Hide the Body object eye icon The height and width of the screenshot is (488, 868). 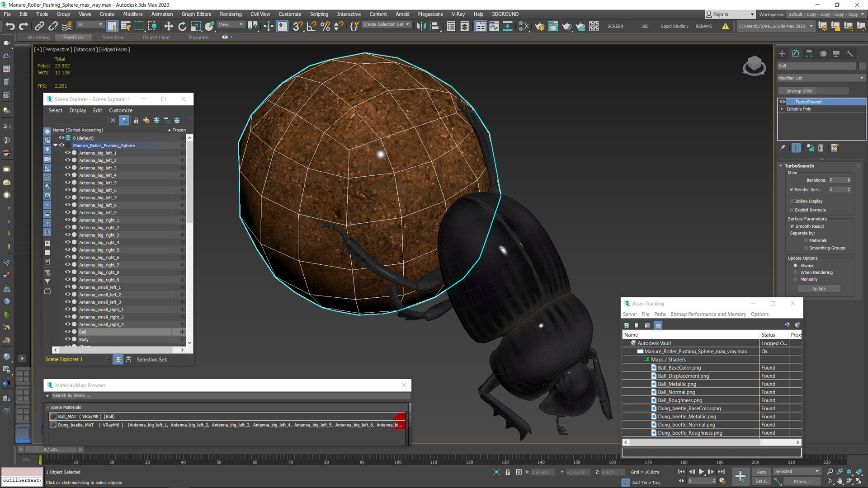[67, 339]
